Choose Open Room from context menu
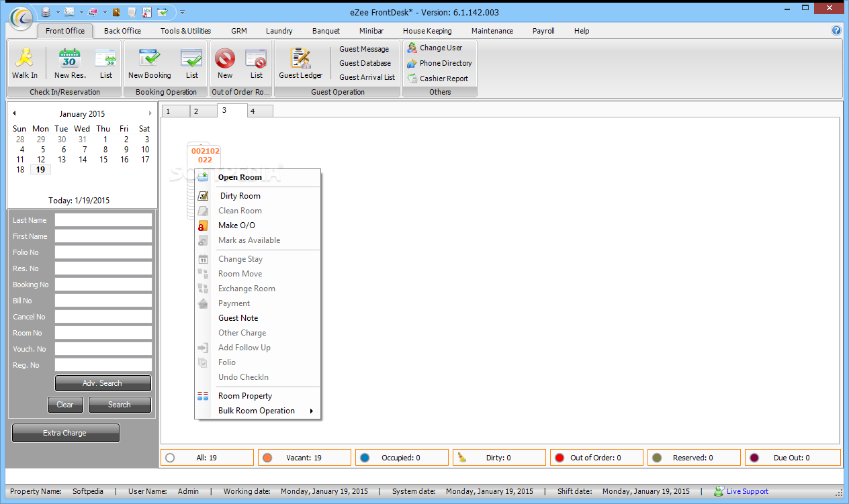The width and height of the screenshot is (849, 504). click(258, 177)
